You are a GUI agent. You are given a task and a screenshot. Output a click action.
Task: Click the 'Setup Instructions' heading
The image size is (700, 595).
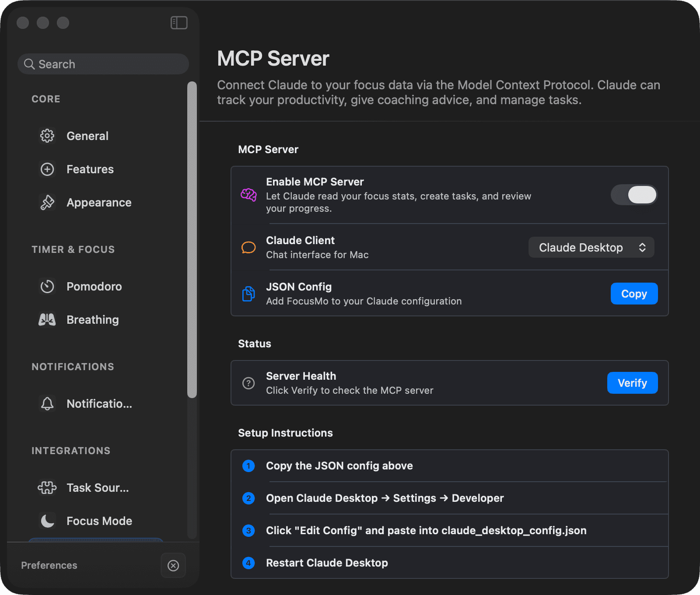pos(285,433)
